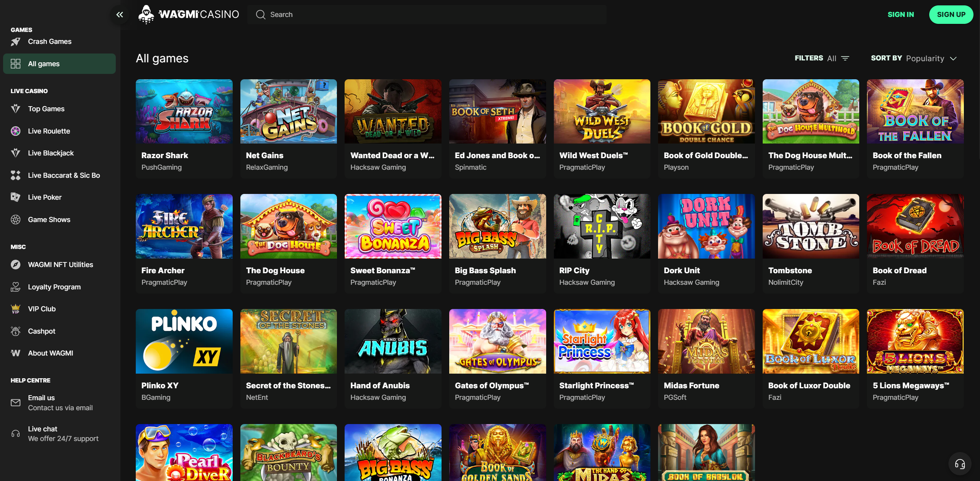Image resolution: width=980 pixels, height=481 pixels.
Task: Click the VIP Club crown icon
Action: (x=15, y=309)
